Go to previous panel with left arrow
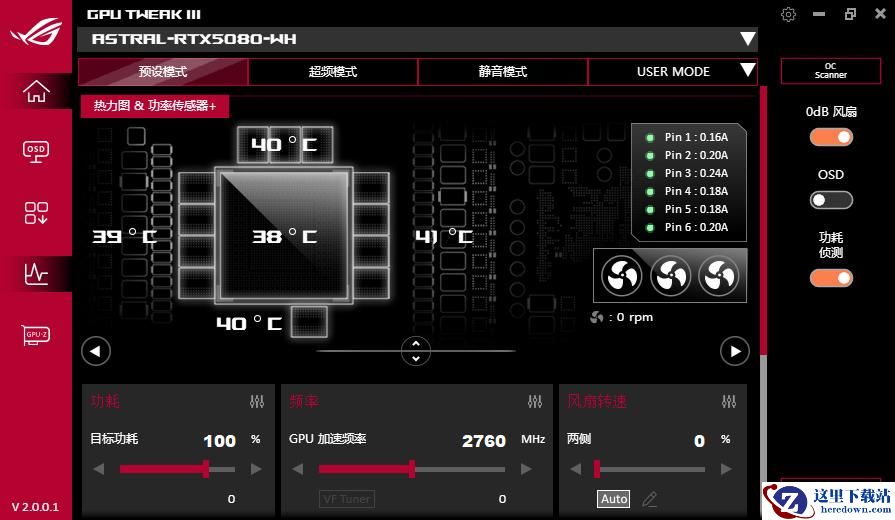 96,351
